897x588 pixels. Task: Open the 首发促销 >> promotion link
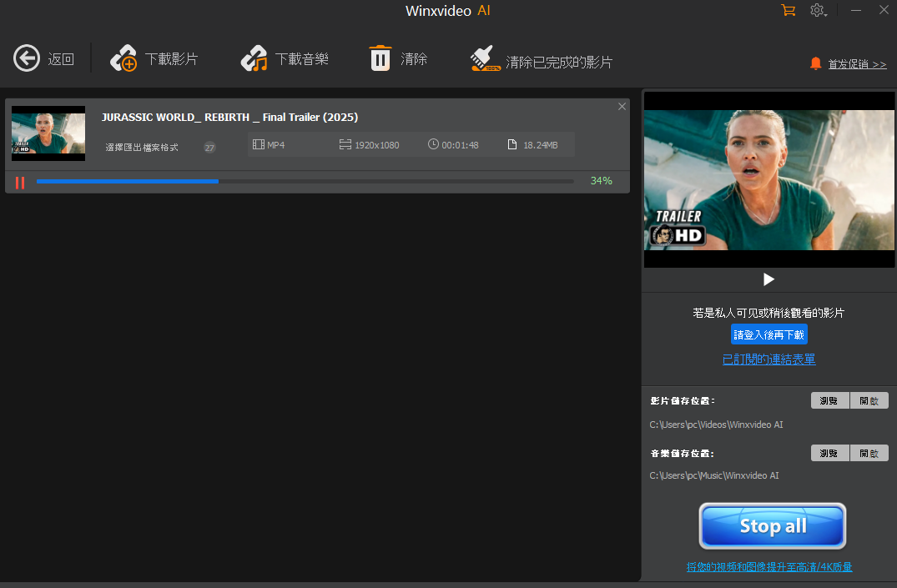pyautogui.click(x=857, y=64)
